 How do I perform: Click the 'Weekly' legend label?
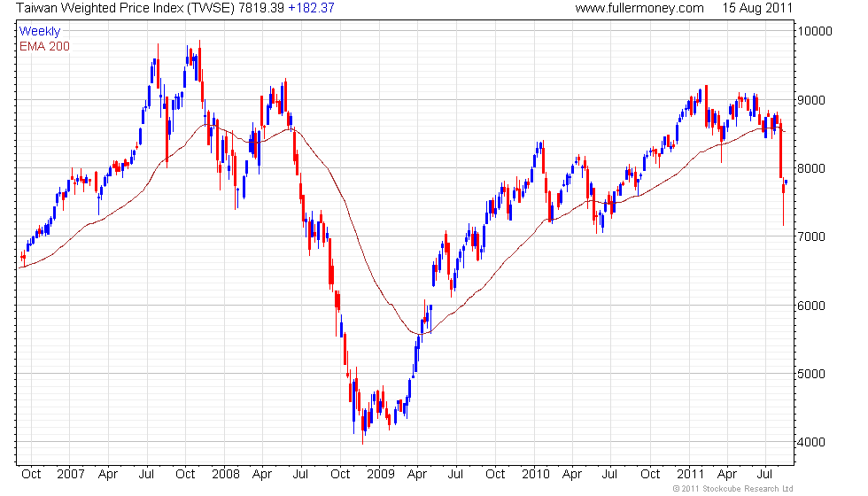39,31
